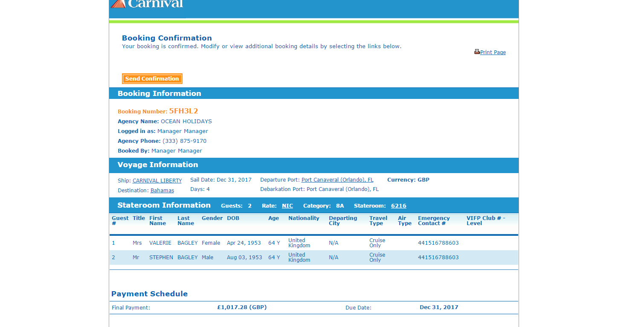The image size is (644, 327).
Task: Click Guests: 2 in stateroom bar
Action: point(236,206)
